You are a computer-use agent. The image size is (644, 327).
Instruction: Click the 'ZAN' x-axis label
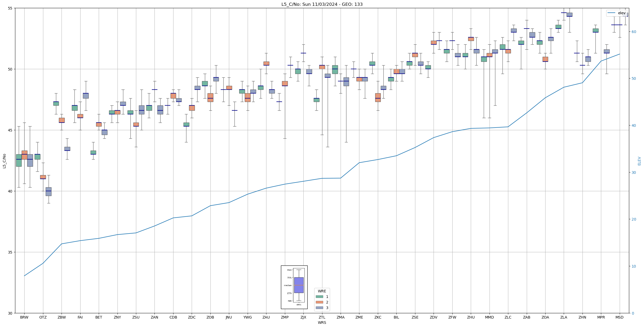pos(154,317)
